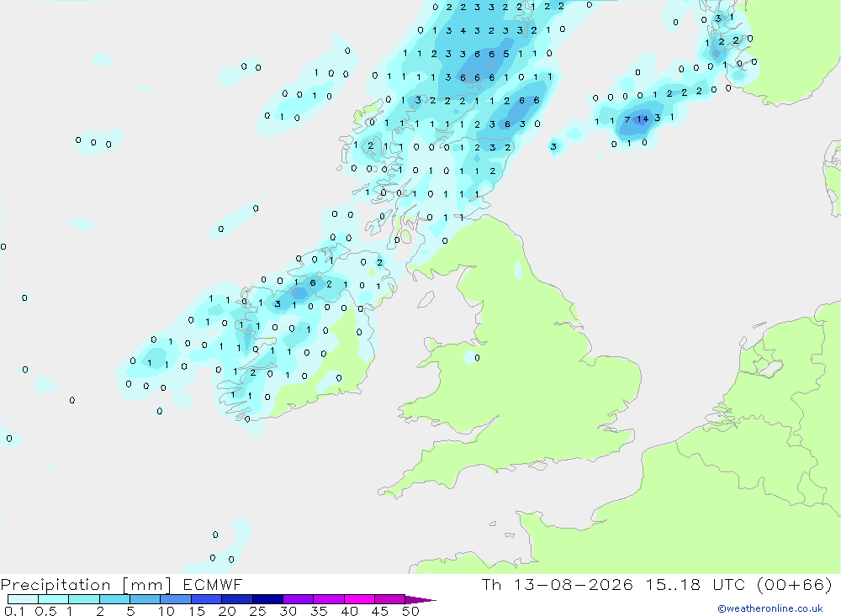Click the lightest cyan 0.1 legend swatch

click(23, 599)
